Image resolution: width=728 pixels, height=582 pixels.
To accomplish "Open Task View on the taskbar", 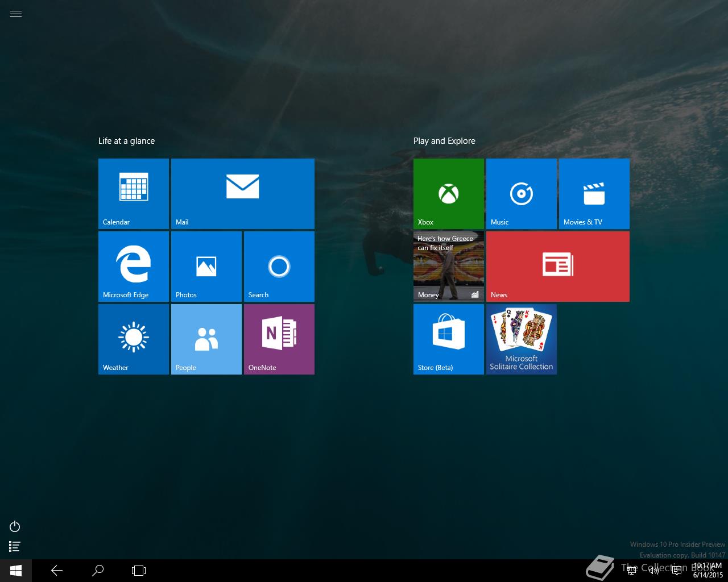I will pos(139,571).
